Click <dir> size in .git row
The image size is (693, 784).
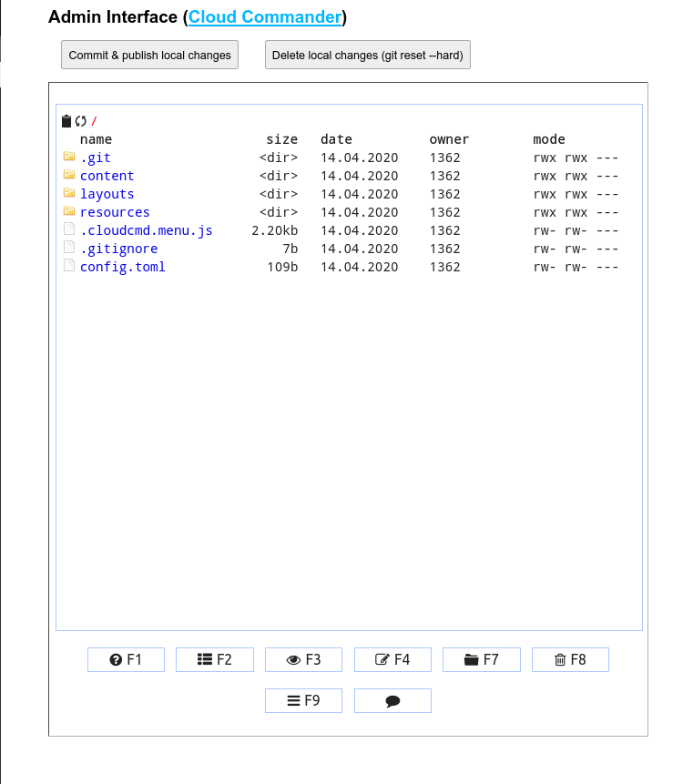[279, 158]
